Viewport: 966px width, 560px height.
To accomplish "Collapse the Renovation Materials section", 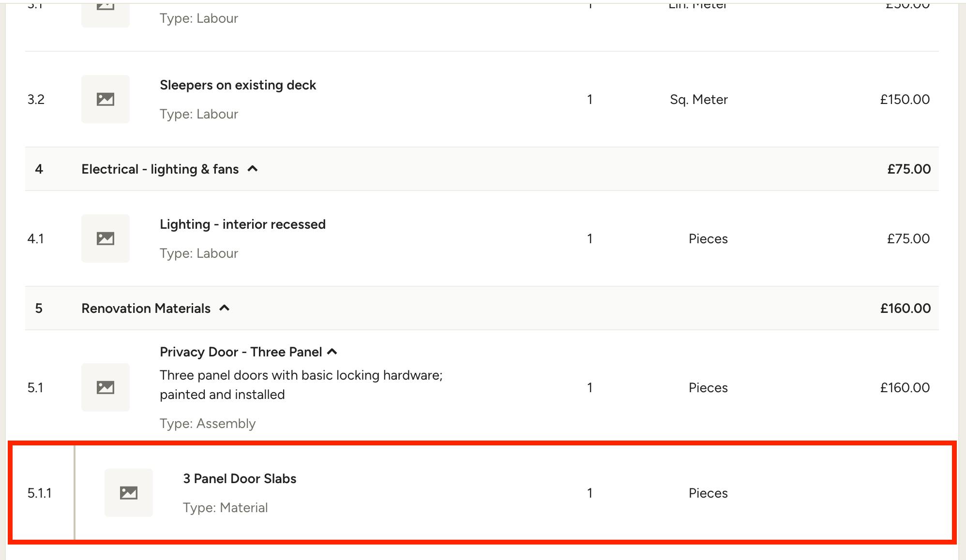I will point(225,308).
